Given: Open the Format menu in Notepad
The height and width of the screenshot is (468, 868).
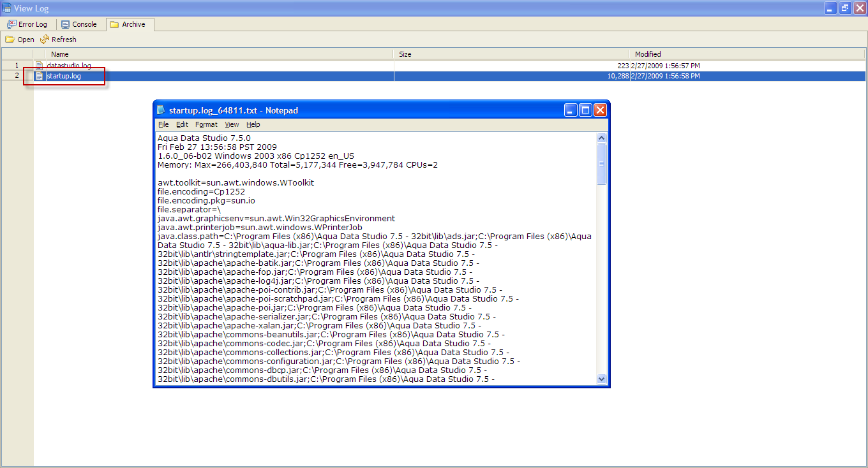Looking at the screenshot, I should point(206,125).
